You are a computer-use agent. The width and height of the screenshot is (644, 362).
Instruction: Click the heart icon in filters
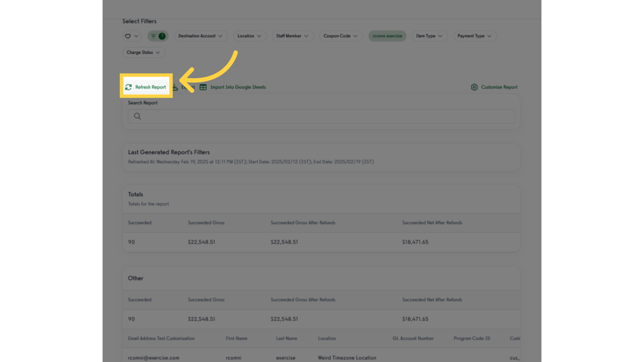(x=128, y=36)
